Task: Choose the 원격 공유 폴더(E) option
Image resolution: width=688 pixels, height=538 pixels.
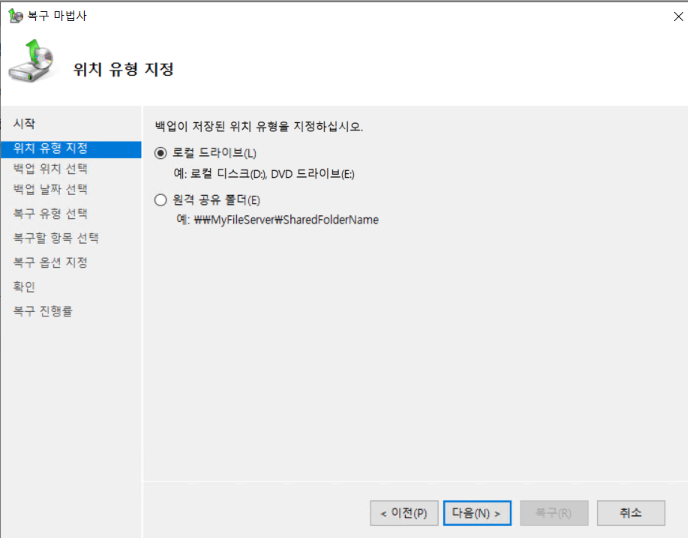Action: click(x=161, y=200)
